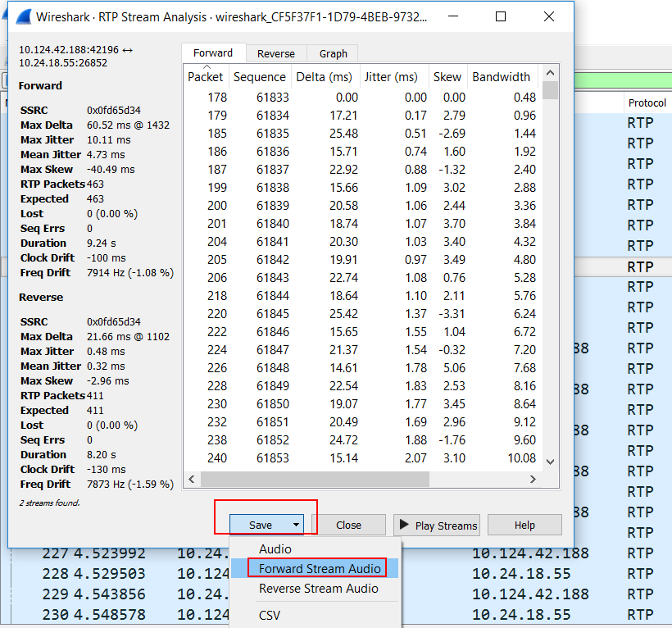Sort by the Delta (ms) column header
Screen dimensions: 672x628
point(325,77)
